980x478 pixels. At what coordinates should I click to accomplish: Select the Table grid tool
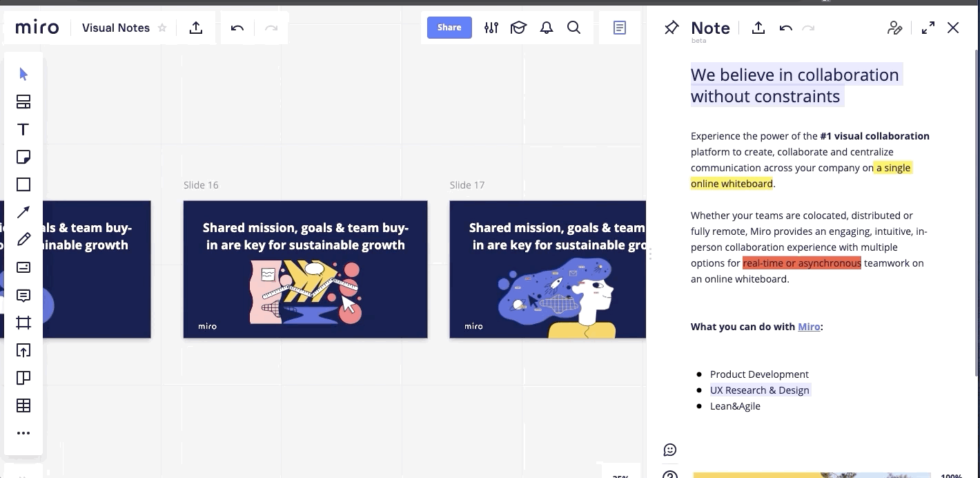click(23, 405)
